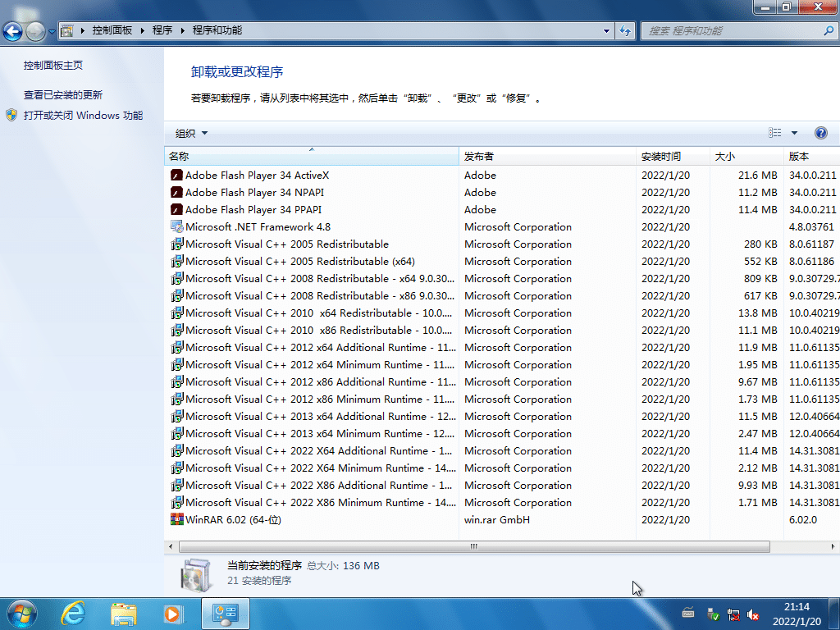This screenshot has height=630, width=840.
Task: Open the Windows Start menu orb
Action: pyautogui.click(x=21, y=613)
